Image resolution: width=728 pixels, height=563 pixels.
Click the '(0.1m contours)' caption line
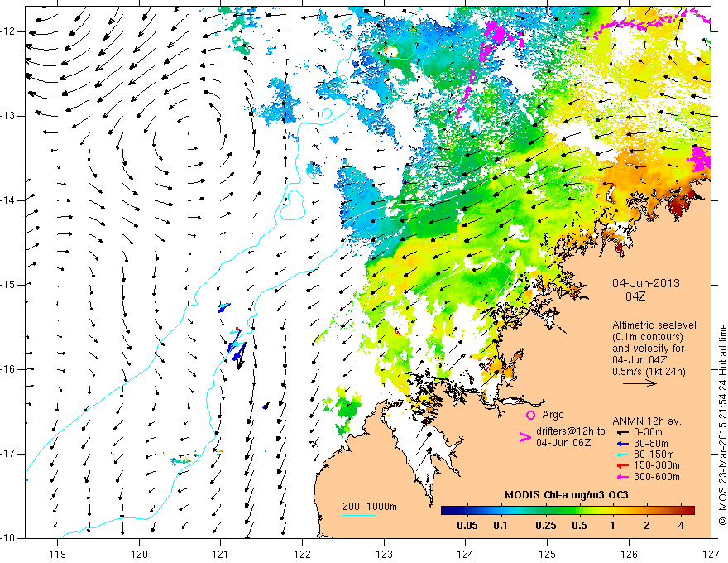point(648,337)
